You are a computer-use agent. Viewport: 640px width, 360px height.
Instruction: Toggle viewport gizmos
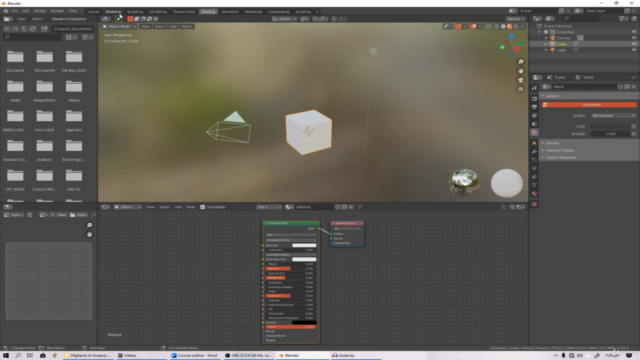point(458,27)
